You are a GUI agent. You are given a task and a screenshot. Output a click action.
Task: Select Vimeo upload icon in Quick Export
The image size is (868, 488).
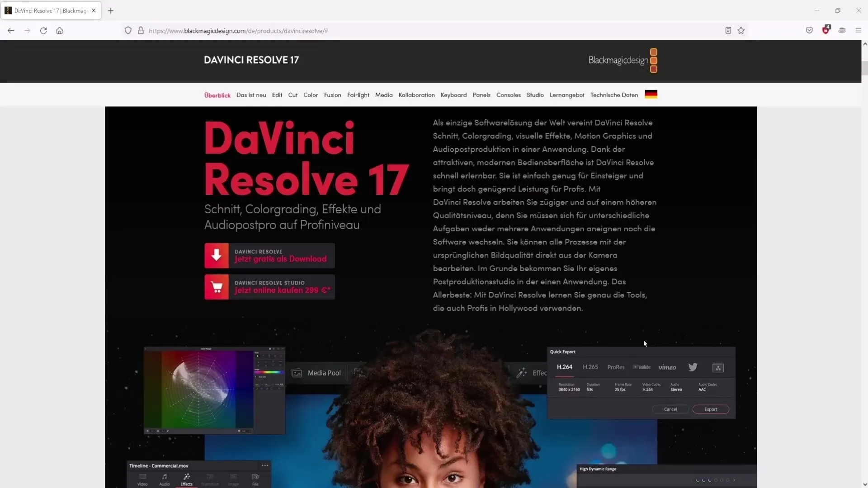point(666,367)
